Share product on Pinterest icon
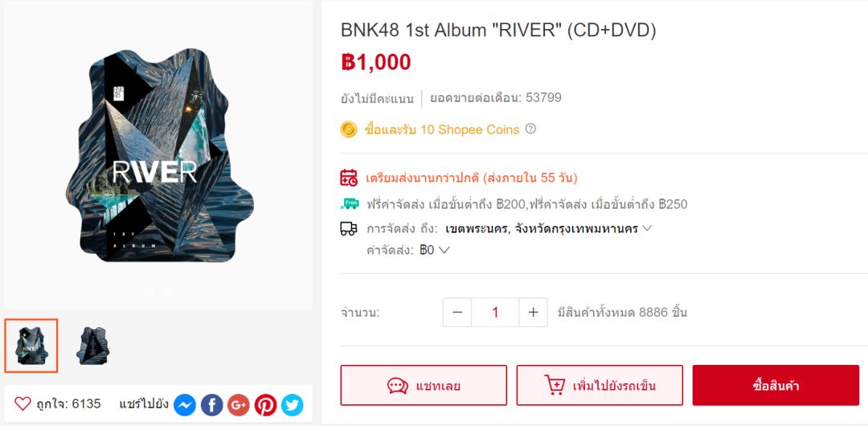Screen dimensions: 868x426 tap(266, 405)
